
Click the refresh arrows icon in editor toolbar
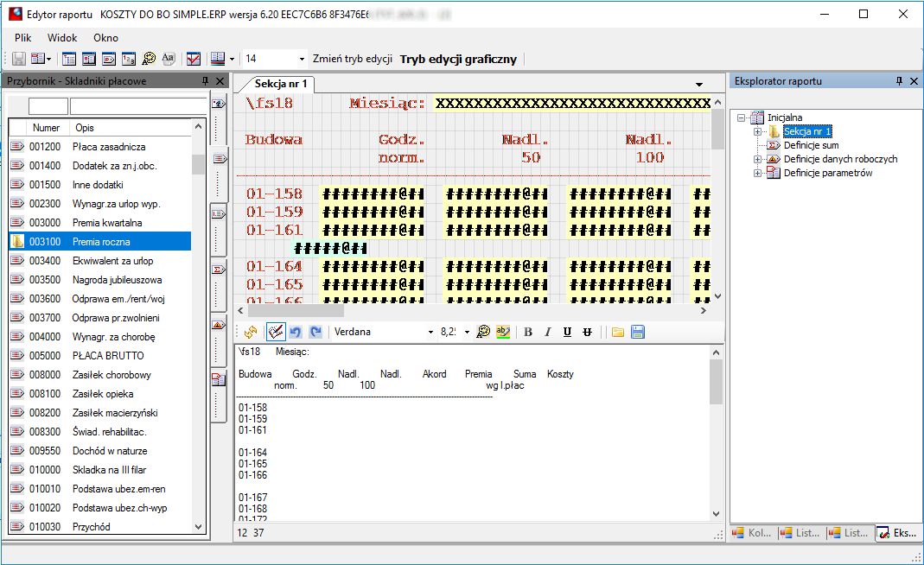point(251,333)
